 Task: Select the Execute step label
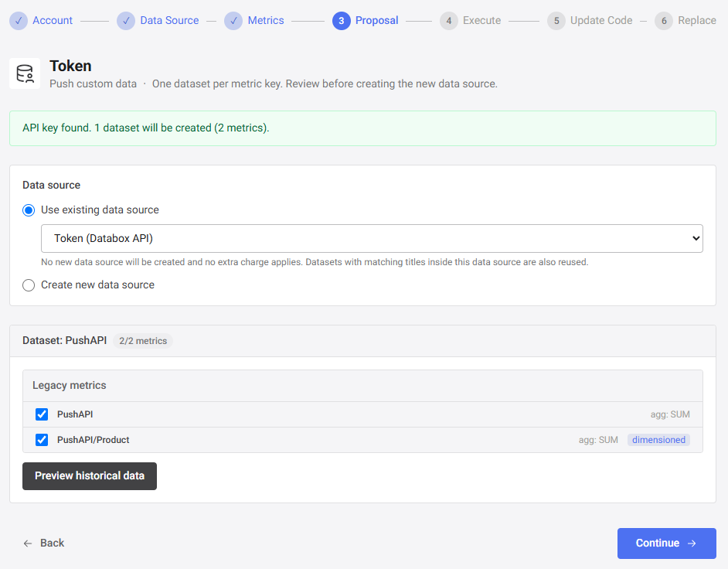pyautogui.click(x=482, y=20)
